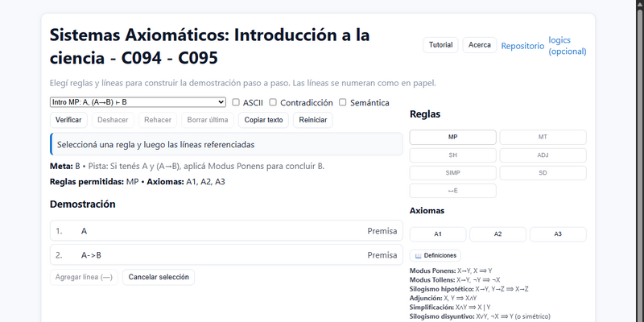644x322 pixels.
Task: Open the Tutorial section
Action: click(x=440, y=45)
